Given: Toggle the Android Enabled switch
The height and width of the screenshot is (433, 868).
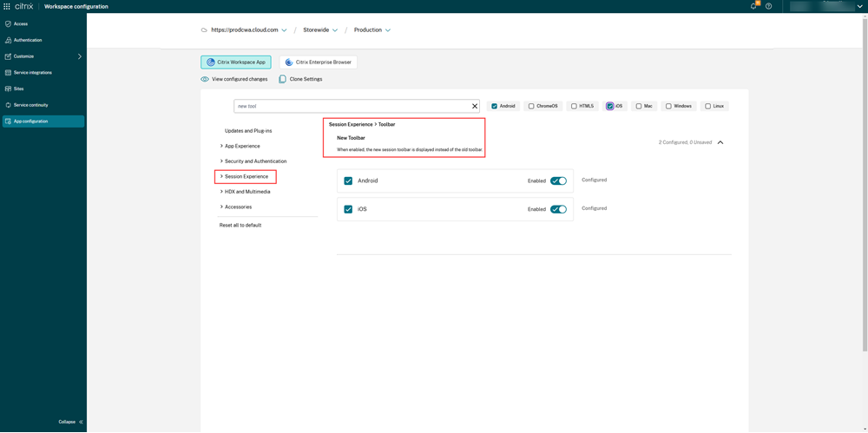Looking at the screenshot, I should pos(558,180).
